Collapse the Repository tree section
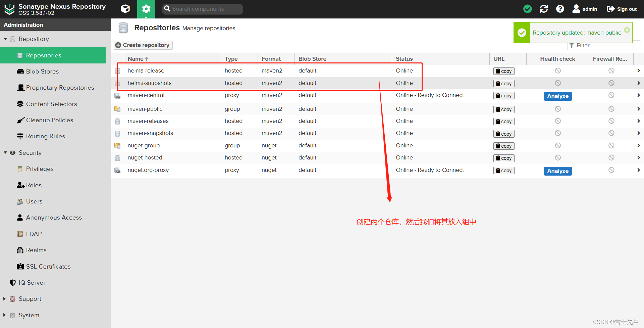 pos(5,39)
